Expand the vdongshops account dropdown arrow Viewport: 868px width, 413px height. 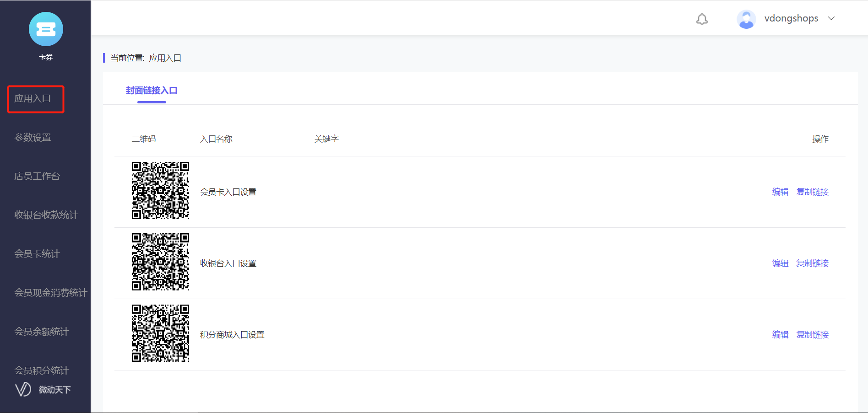[x=831, y=18]
